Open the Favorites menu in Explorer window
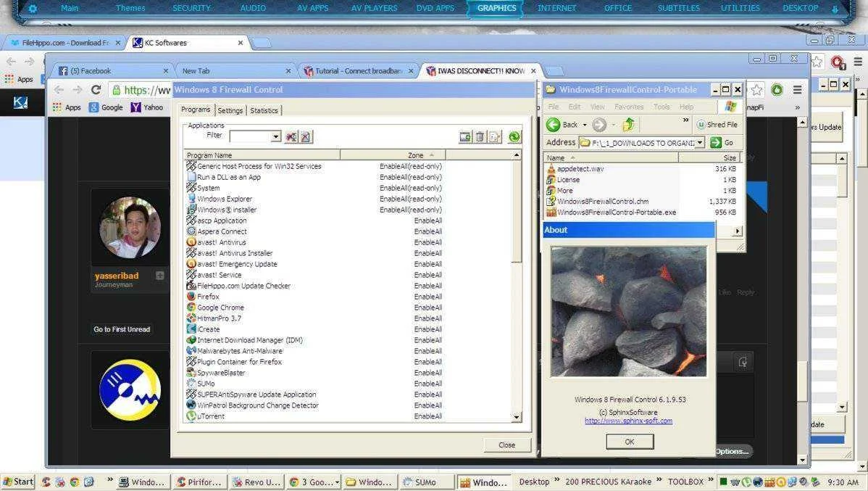868x491 pixels. pos(629,107)
